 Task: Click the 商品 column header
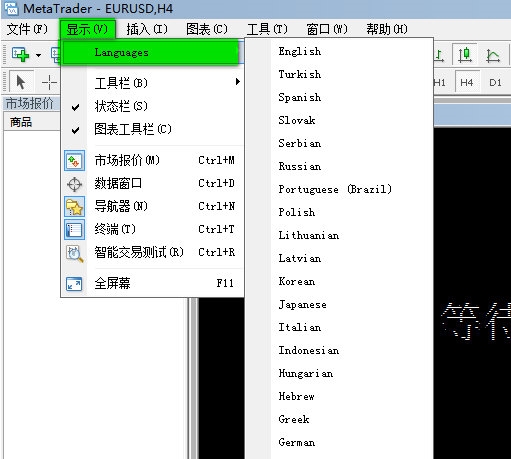point(21,122)
